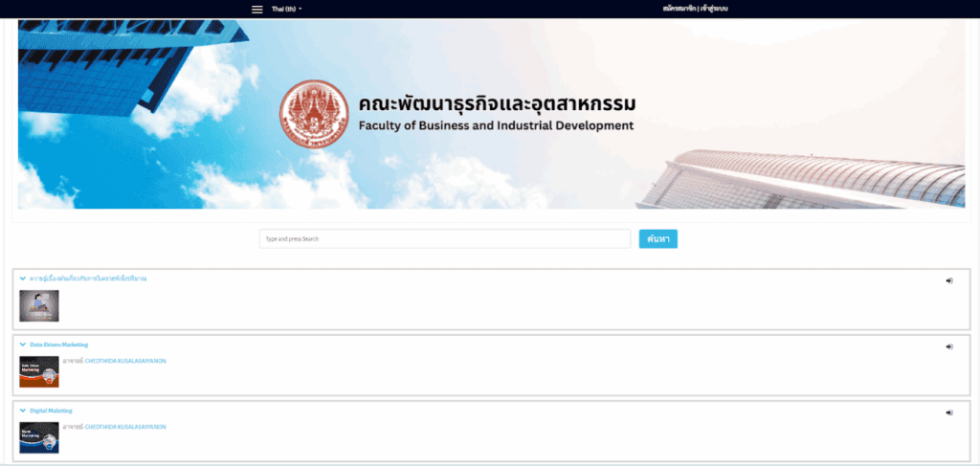
Task: Open teacher CHEDTHIDA's profile under Data-Driven Marketing
Action: 125,361
